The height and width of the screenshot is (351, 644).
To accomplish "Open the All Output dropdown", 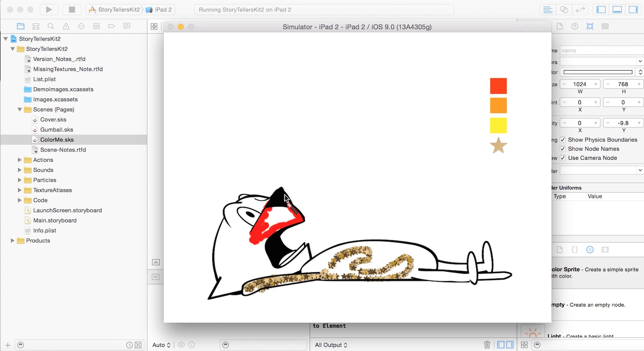I will tap(331, 345).
